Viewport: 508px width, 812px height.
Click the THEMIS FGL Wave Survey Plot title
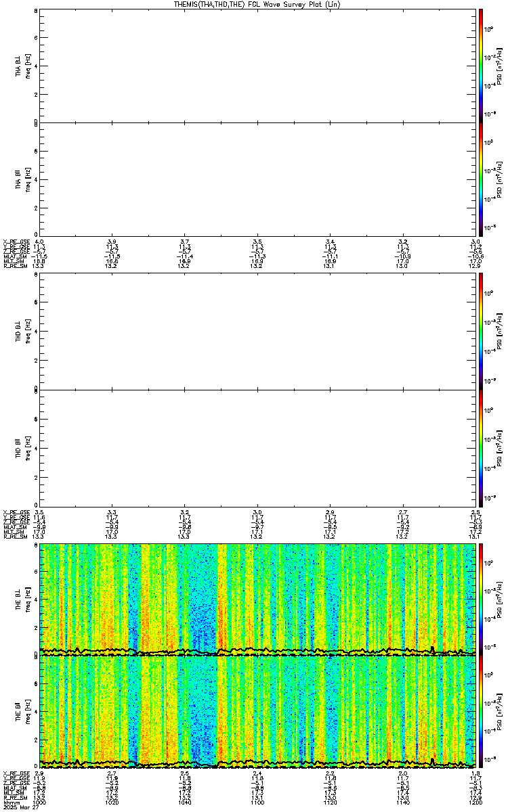256,4
